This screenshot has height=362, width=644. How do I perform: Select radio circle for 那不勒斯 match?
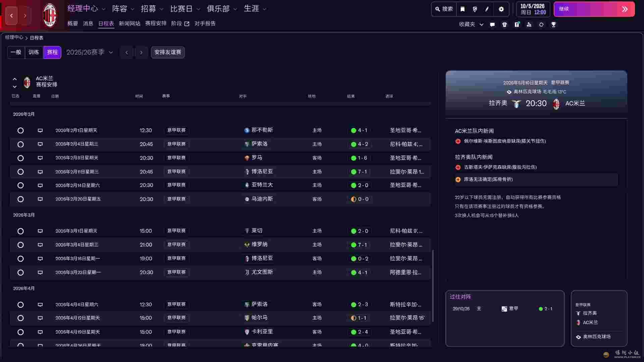click(20, 130)
